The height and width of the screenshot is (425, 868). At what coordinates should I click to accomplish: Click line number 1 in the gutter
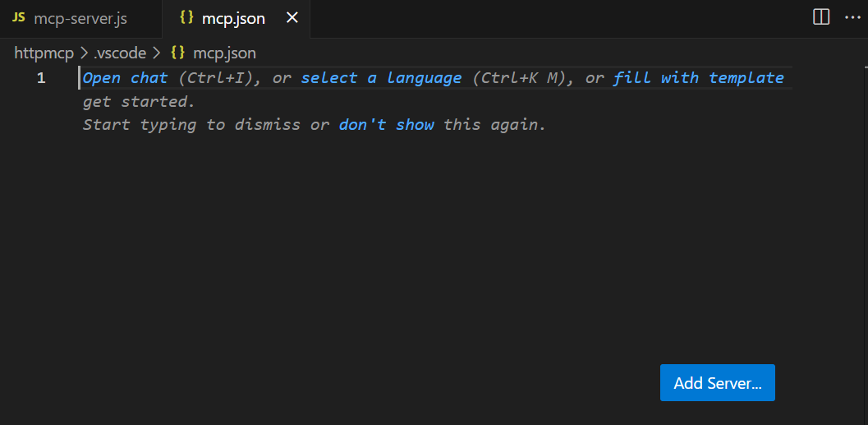click(41, 78)
